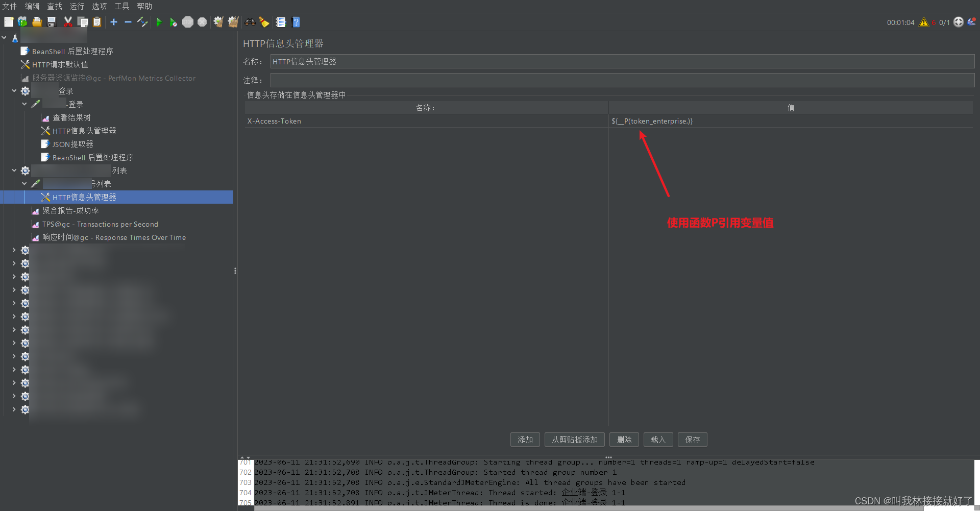Select HTTP信息头管理器 above JSON提取器
This screenshot has width=980, height=511.
(x=79, y=131)
